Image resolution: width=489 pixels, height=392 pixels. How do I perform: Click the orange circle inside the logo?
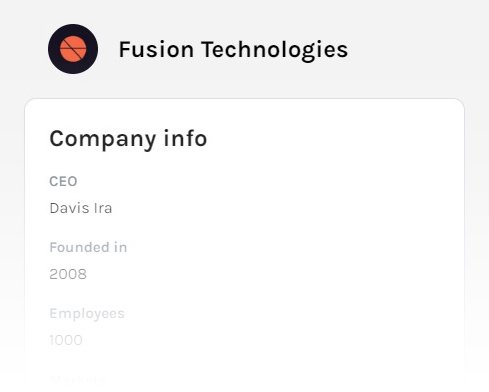click(73, 49)
